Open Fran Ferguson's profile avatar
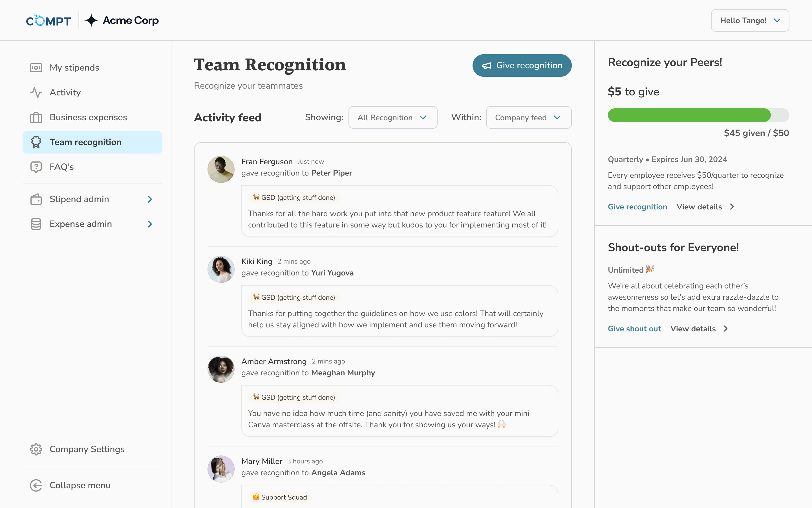 [221, 169]
